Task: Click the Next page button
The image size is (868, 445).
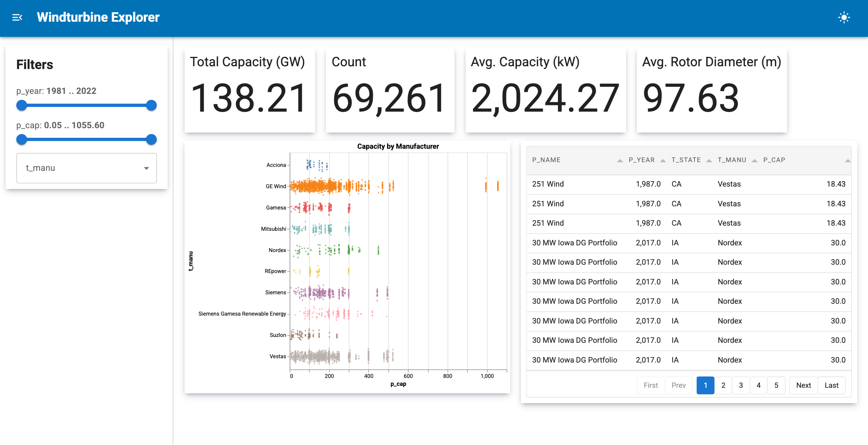Action: pos(803,385)
